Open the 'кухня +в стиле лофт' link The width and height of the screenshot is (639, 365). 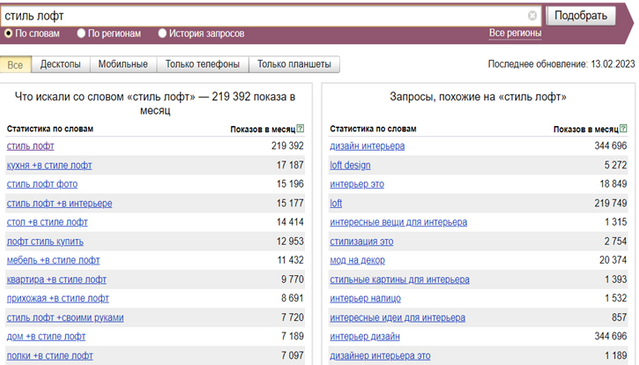(x=49, y=165)
